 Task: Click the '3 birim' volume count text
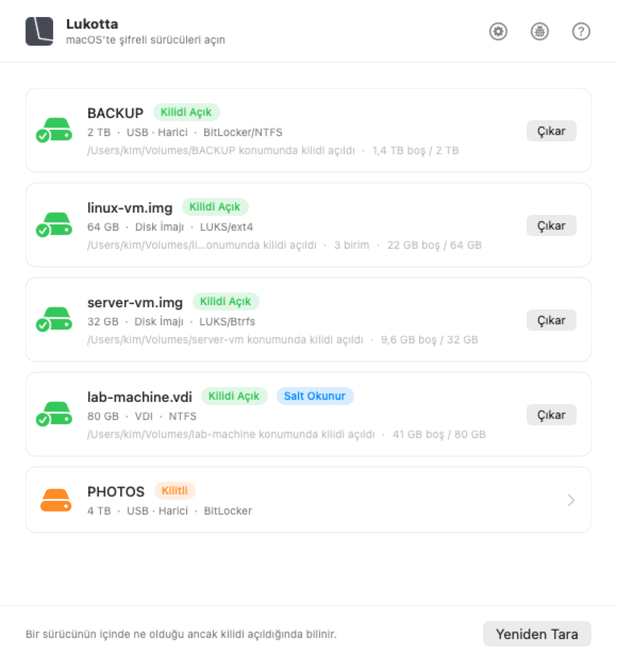352,245
